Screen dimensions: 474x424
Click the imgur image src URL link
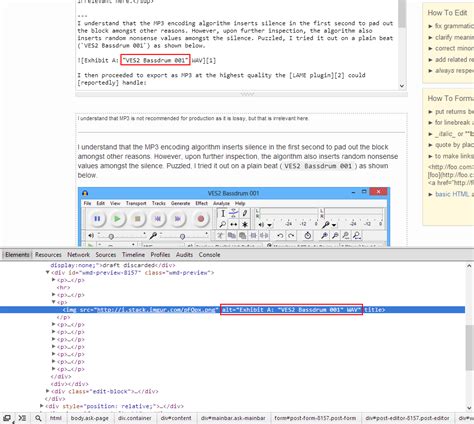(156, 310)
